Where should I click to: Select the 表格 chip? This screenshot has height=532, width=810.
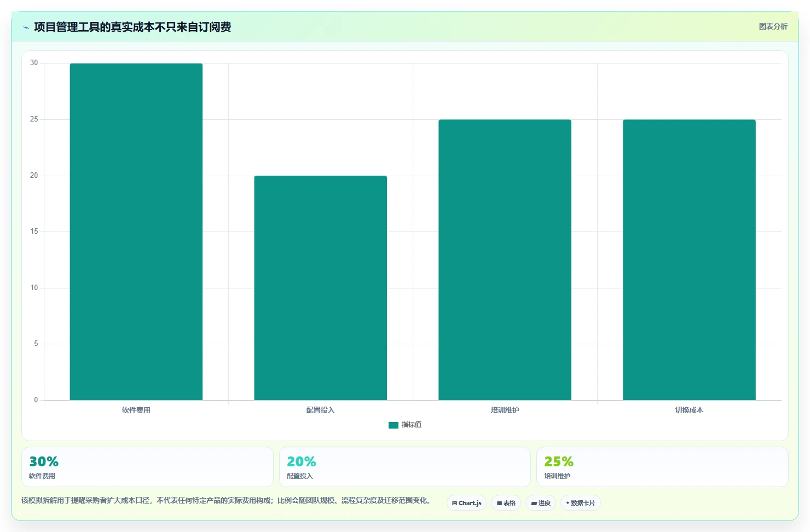(x=506, y=503)
